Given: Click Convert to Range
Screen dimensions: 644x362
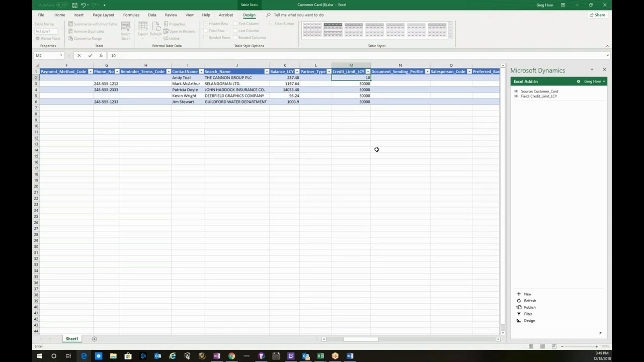Looking at the screenshot, I should point(85,38).
